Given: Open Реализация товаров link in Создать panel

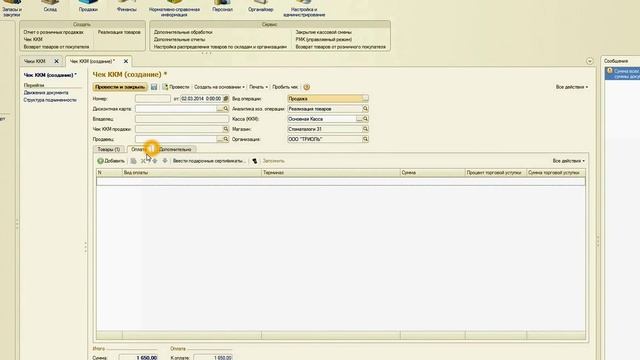Looking at the screenshot, I should pos(119,32).
